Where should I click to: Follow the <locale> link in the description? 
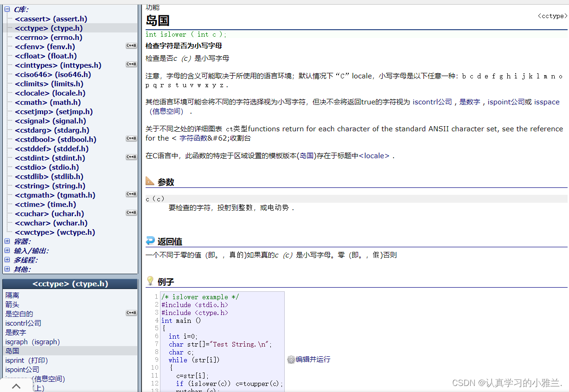[x=375, y=156]
